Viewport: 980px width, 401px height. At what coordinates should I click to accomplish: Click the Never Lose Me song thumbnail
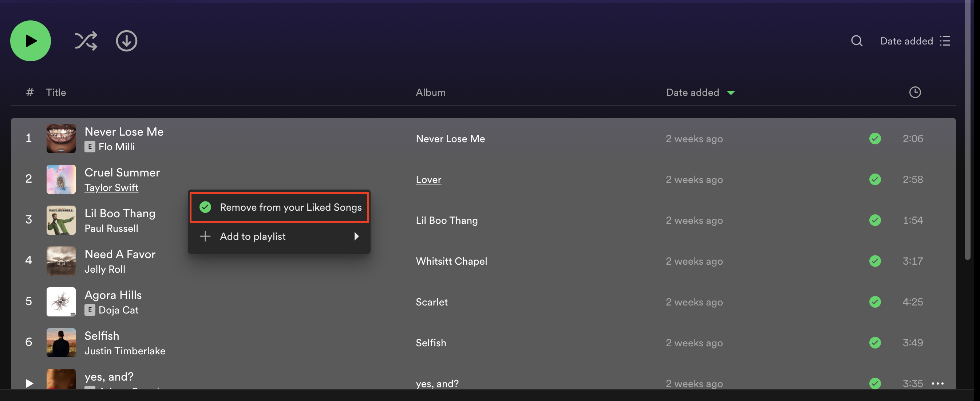pyautogui.click(x=61, y=138)
